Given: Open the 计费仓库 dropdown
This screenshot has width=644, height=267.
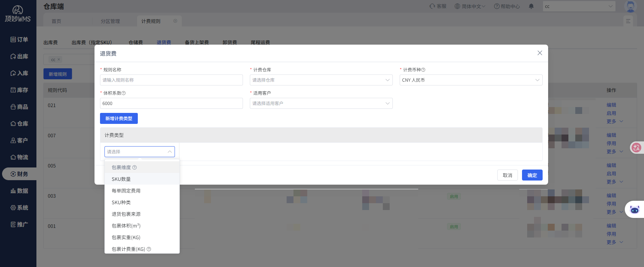Looking at the screenshot, I should (x=321, y=80).
